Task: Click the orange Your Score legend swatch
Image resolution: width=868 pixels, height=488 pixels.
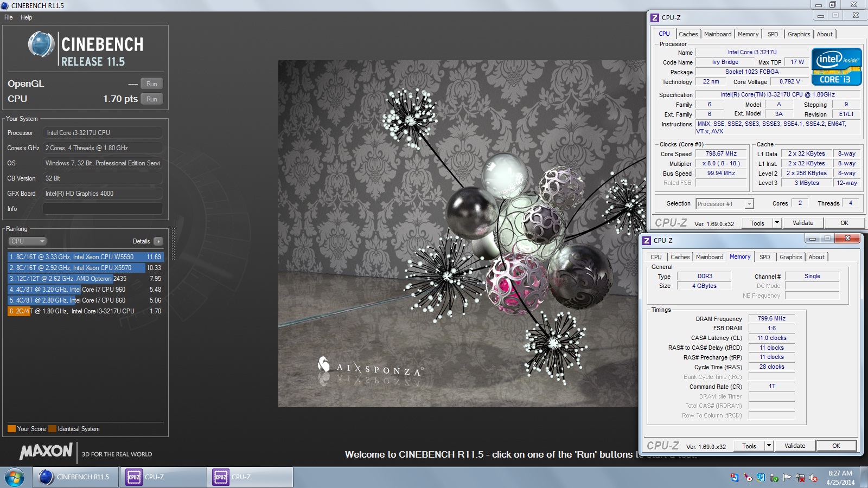Action: pyautogui.click(x=11, y=429)
